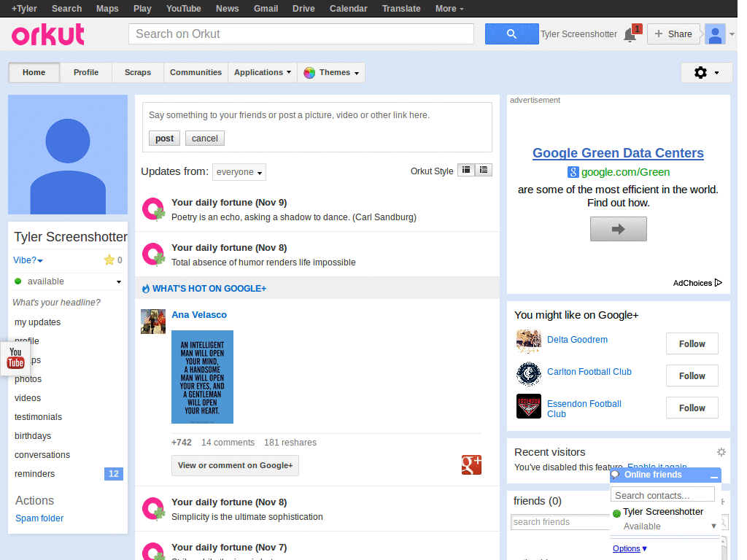Switch to expanded Orkut Style list view
Screen dimensions: 747x560
tap(484, 170)
